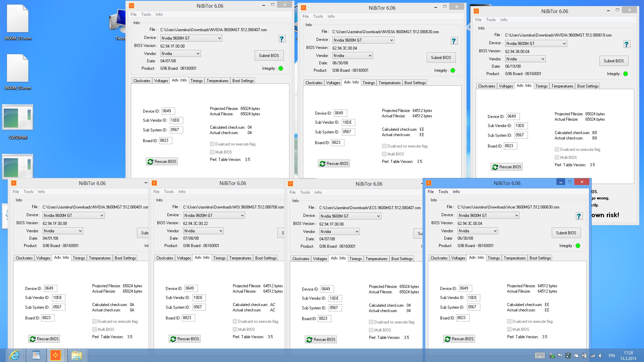Click Submit BIOS in NVIDIA 080407.rom window
This screenshot has width=644, height=362.
pos(269,56)
